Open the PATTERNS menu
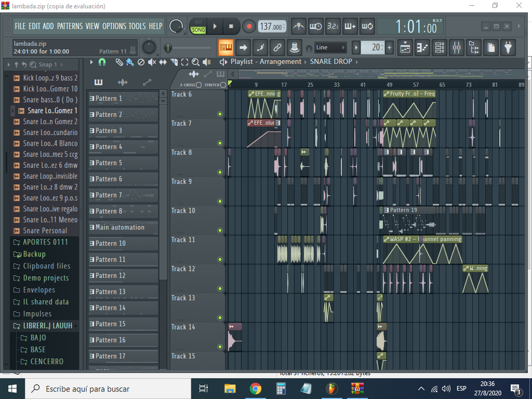This screenshot has width=532, height=399. [x=69, y=26]
